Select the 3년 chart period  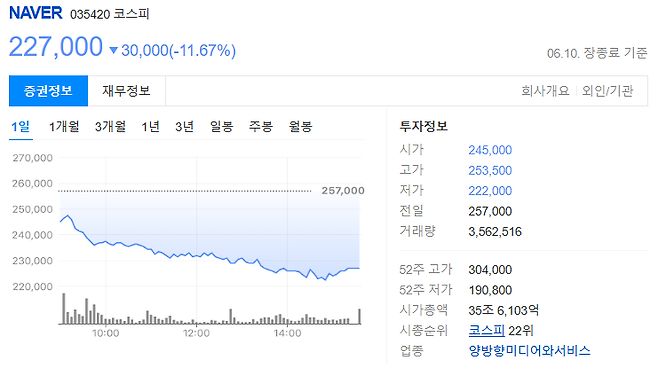(184, 126)
